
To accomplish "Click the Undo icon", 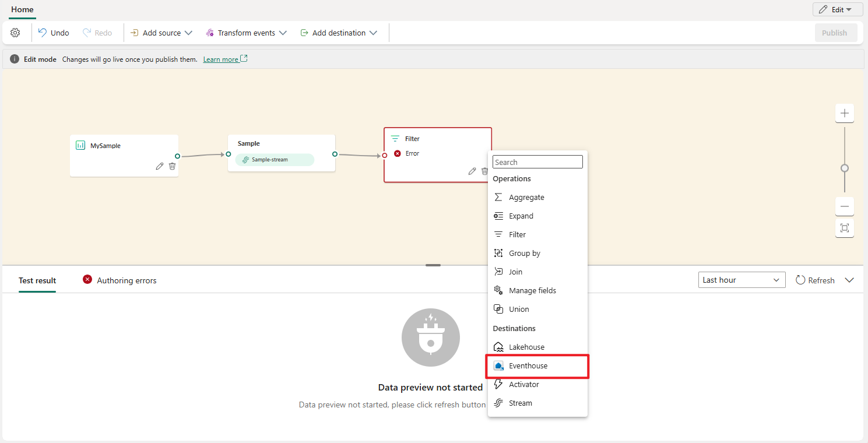I will [53, 32].
